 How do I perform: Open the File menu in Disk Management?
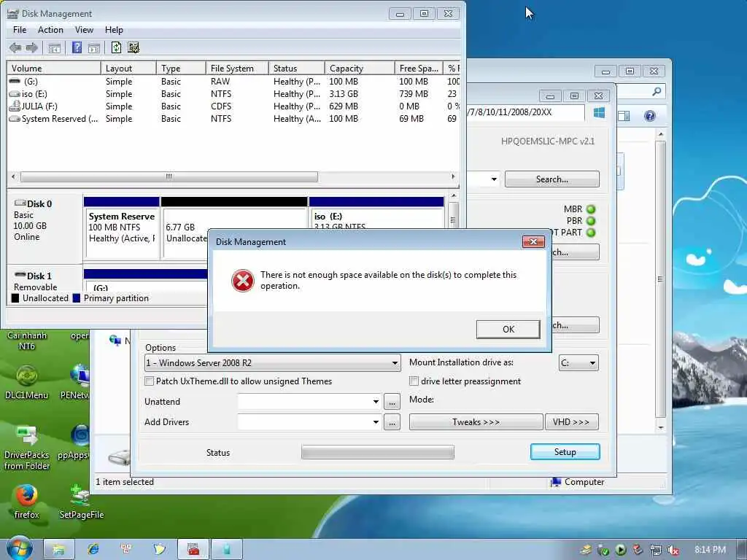20,29
